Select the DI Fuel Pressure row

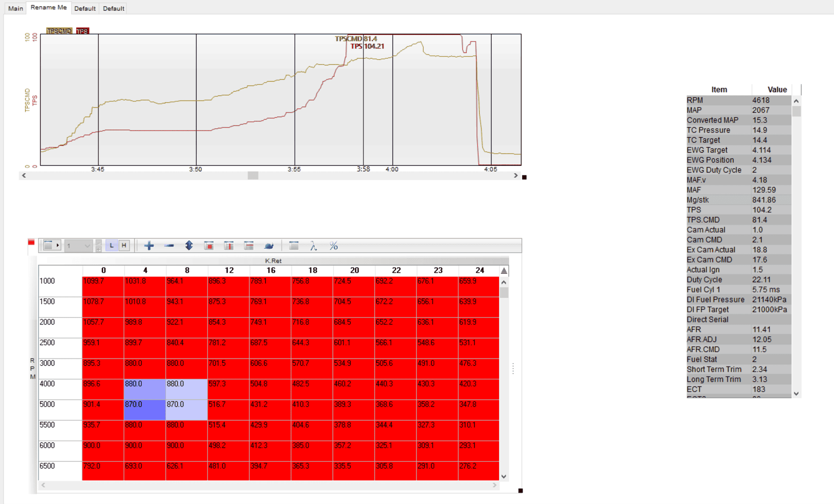(x=739, y=300)
